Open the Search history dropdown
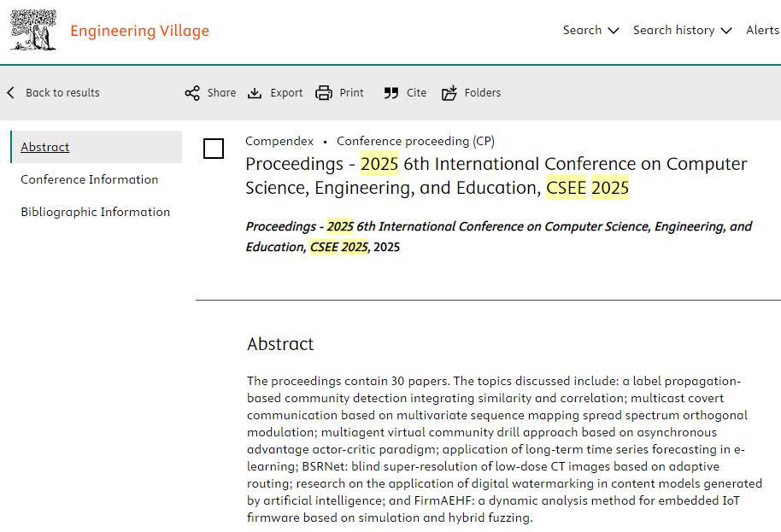Viewport: 781px width, 532px height. pyautogui.click(x=682, y=30)
